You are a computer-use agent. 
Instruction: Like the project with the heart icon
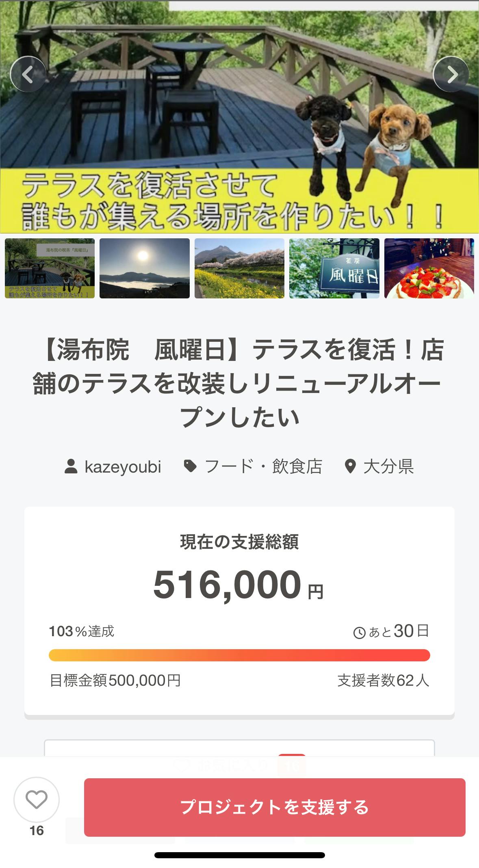coord(37,800)
